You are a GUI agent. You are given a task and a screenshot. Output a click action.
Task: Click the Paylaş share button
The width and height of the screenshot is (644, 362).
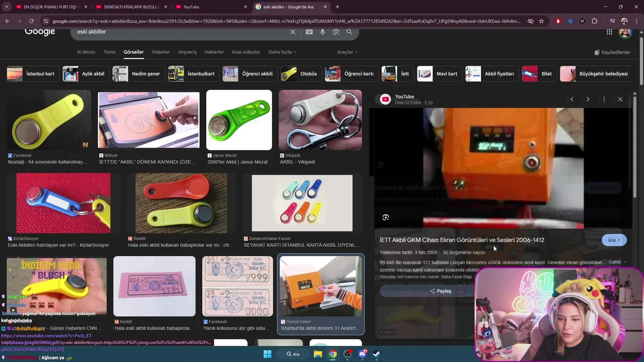click(440, 291)
